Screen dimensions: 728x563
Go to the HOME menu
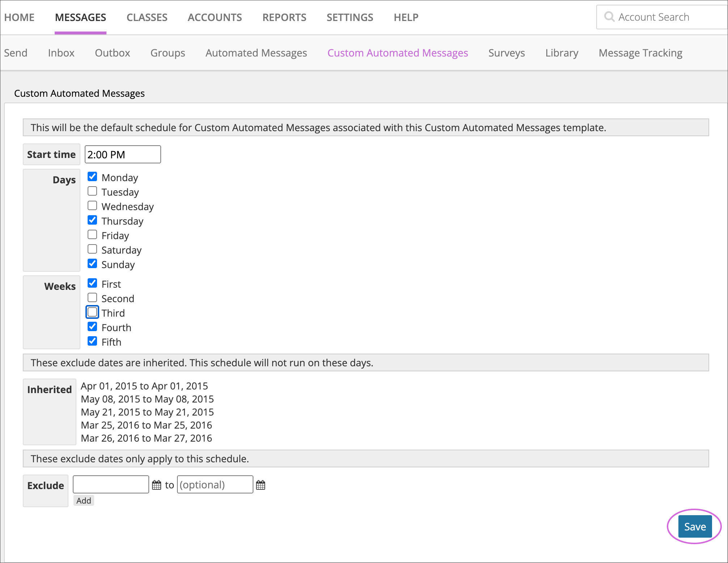pos(19,17)
